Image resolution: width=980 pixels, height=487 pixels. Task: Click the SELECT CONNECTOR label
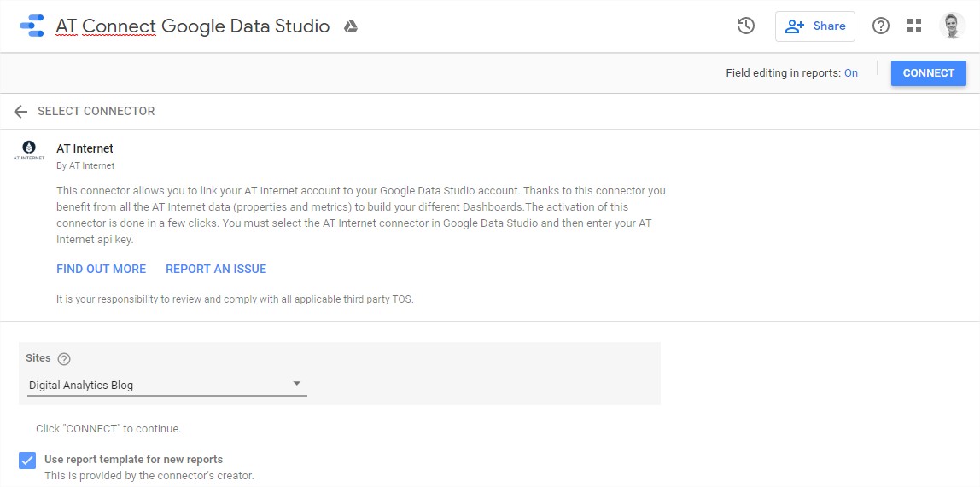click(96, 111)
